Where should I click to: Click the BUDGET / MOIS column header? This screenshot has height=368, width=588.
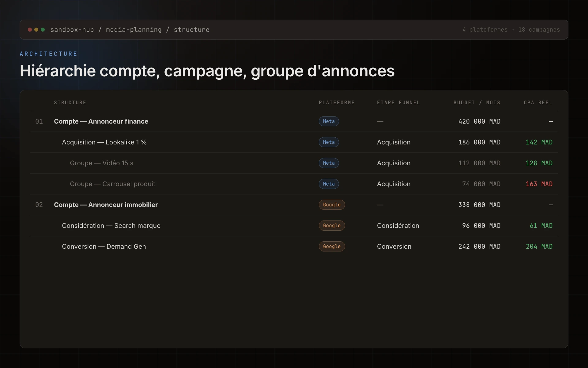[x=477, y=102]
